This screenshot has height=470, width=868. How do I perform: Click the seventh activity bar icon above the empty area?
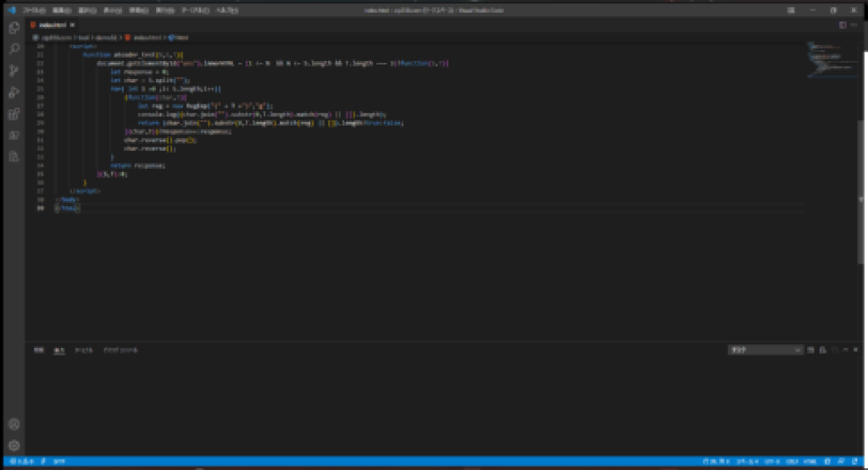click(14, 157)
